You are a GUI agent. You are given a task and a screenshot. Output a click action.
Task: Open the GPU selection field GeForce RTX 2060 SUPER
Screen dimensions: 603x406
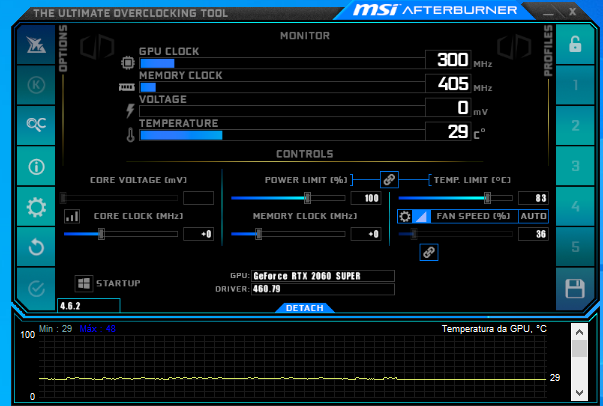pos(323,276)
